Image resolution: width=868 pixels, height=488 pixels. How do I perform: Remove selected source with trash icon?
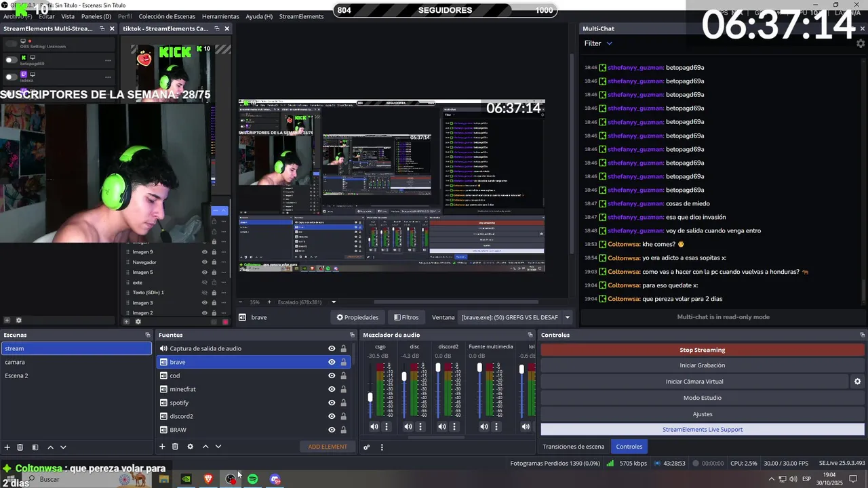click(x=175, y=447)
